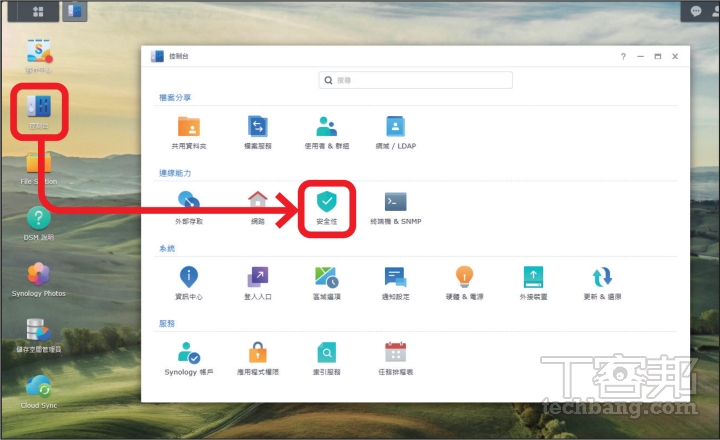Maximize the Control Panel window
The width and height of the screenshot is (720, 440).
[x=658, y=56]
